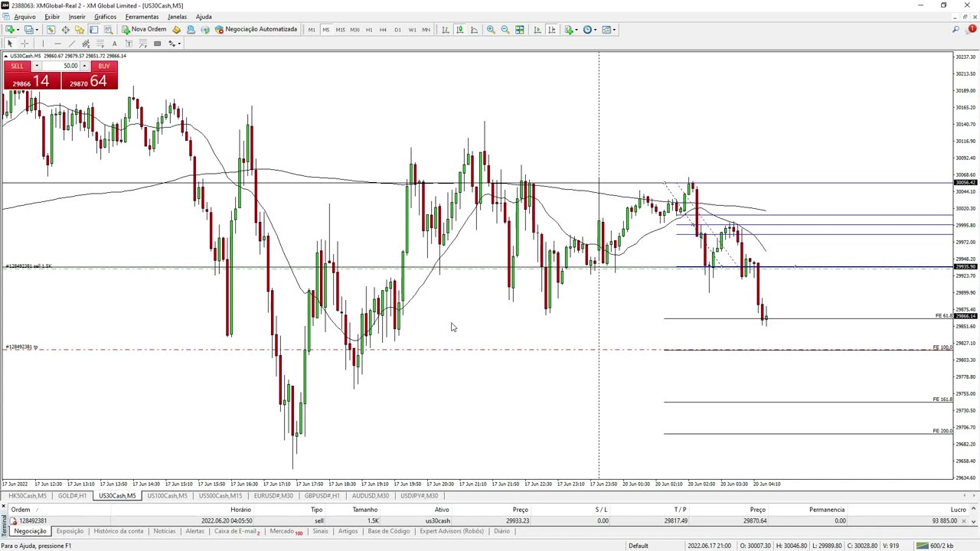Select the equidistant channel tool
Screen dimensions: 980x551
click(86, 44)
